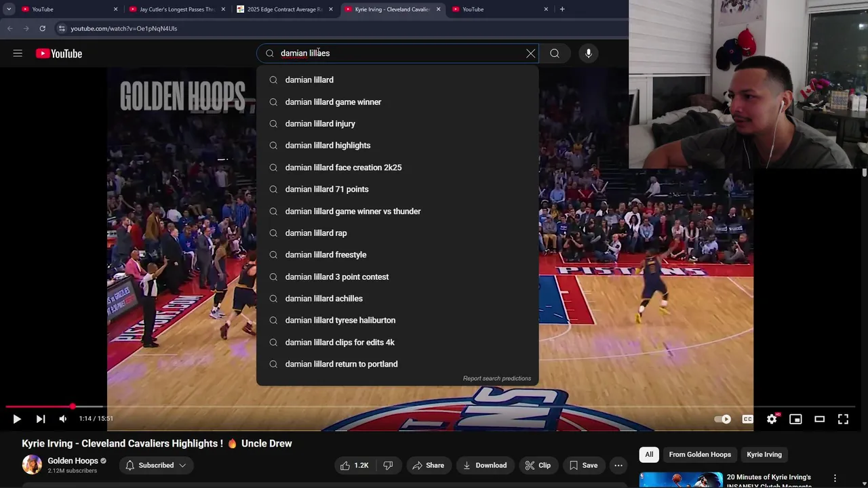Open the browser tab search dropdown arrow
The width and height of the screenshot is (868, 488).
click(9, 9)
